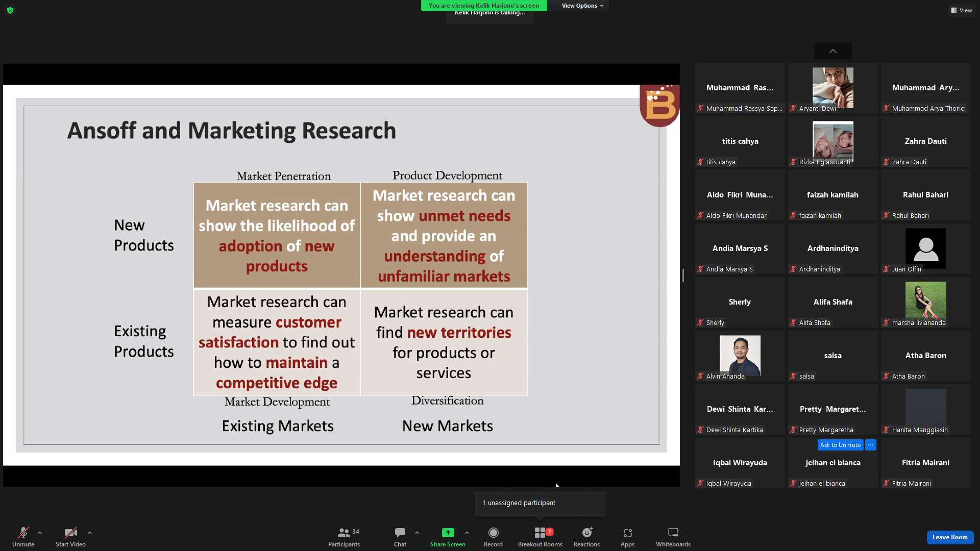Select Aldo Fikri Munandar's participant tile
Viewport: 980px width, 551px height.
(x=740, y=195)
